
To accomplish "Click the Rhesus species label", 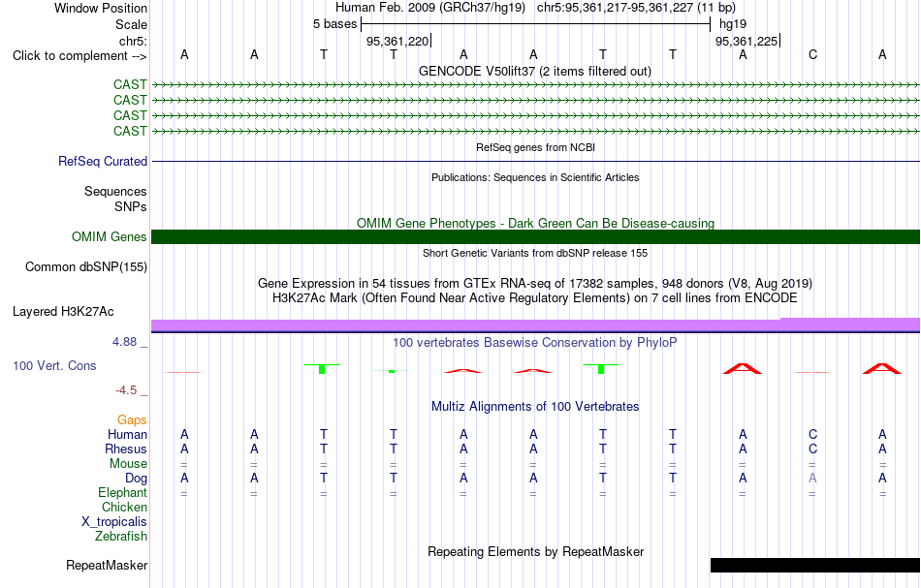I will 126,449.
